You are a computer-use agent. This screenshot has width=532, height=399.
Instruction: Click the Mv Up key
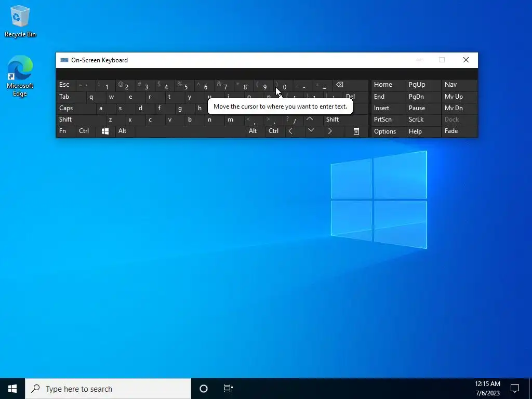click(459, 97)
